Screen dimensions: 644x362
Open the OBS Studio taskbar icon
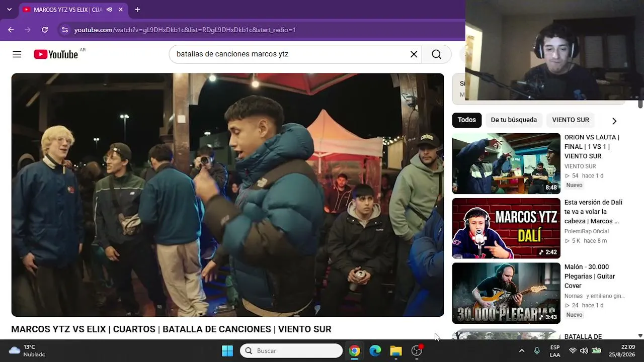(x=417, y=351)
